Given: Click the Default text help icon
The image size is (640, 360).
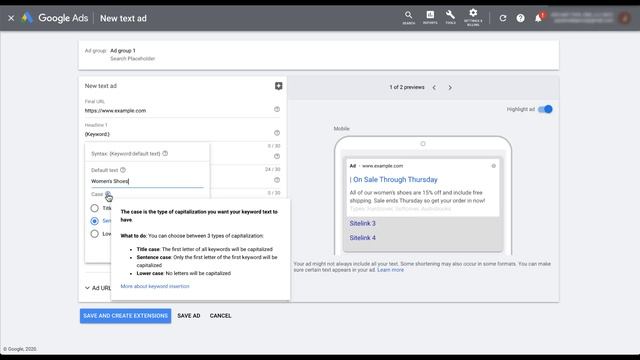Looking at the screenshot, I should [x=123, y=170].
